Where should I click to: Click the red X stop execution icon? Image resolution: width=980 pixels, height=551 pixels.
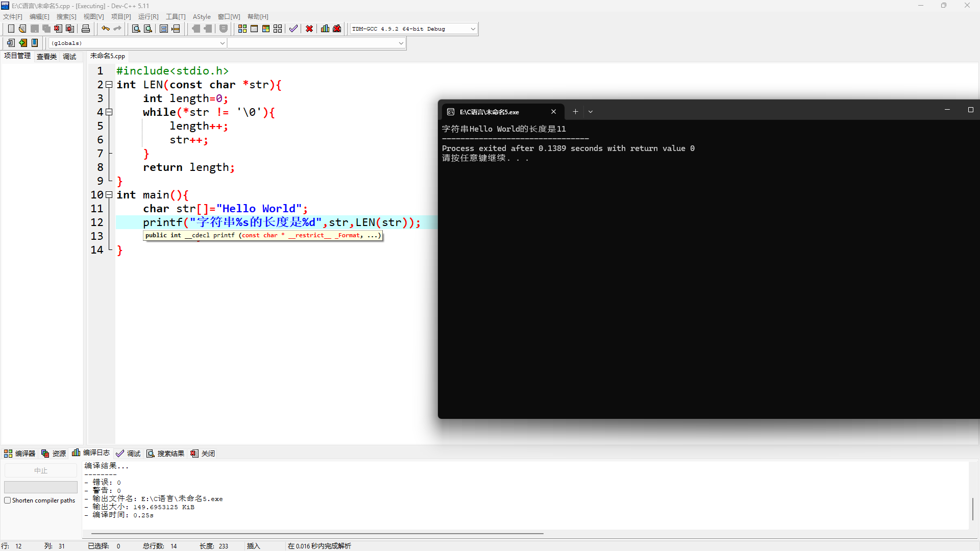[x=309, y=29]
